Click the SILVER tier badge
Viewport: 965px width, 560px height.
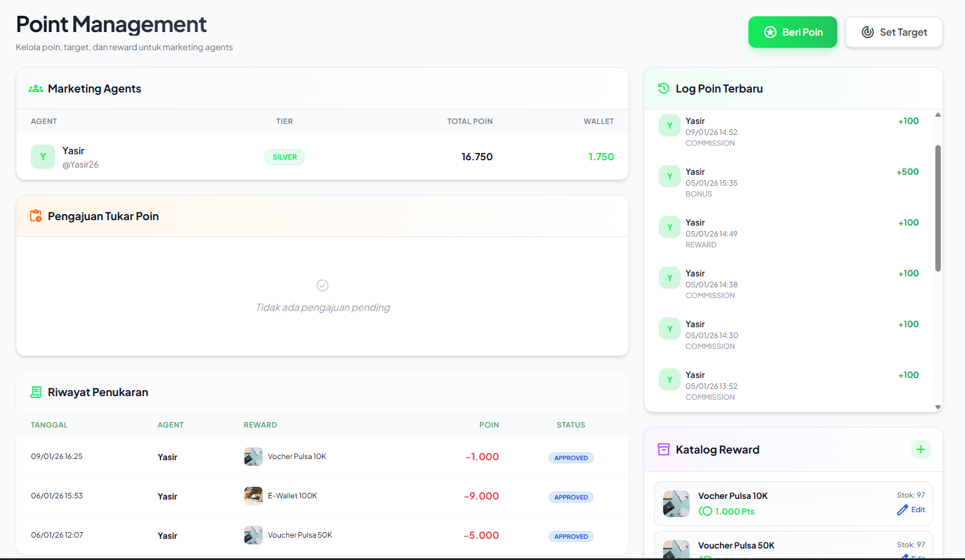(284, 157)
